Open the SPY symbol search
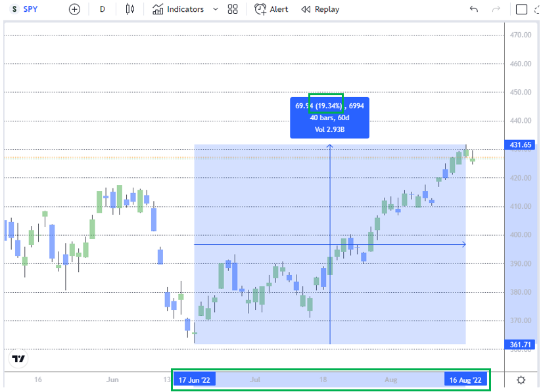The width and height of the screenshot is (541, 392). (24, 9)
